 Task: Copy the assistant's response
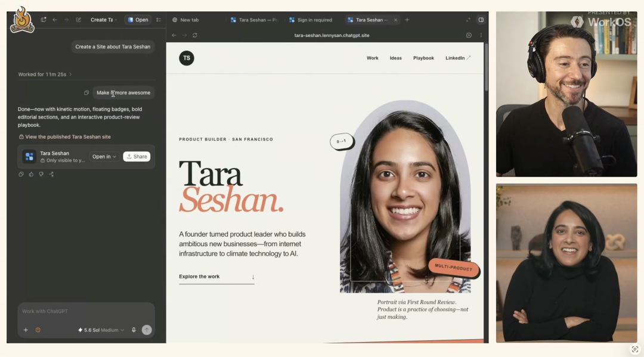click(21, 174)
